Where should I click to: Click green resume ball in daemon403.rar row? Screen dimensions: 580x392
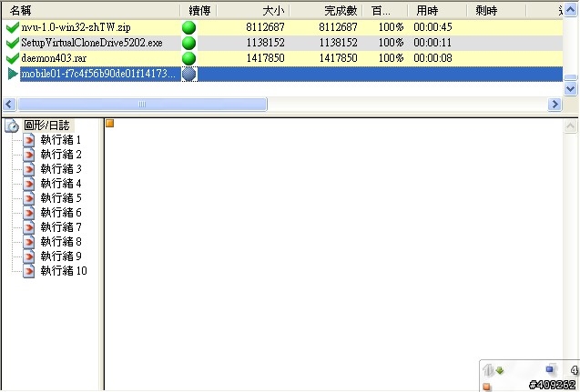click(189, 58)
